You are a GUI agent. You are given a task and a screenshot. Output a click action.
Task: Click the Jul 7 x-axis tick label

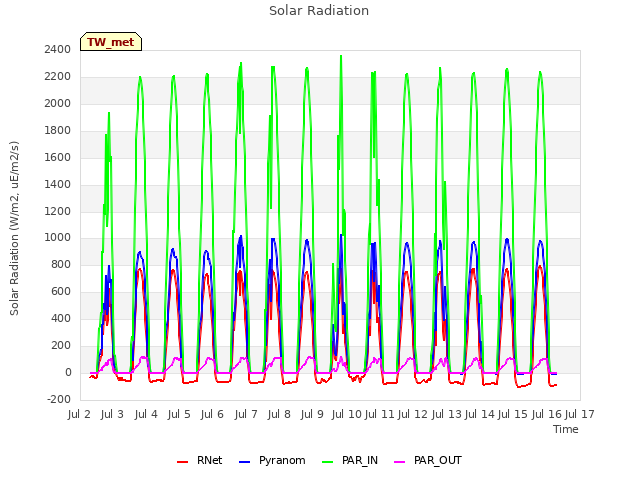246,414
